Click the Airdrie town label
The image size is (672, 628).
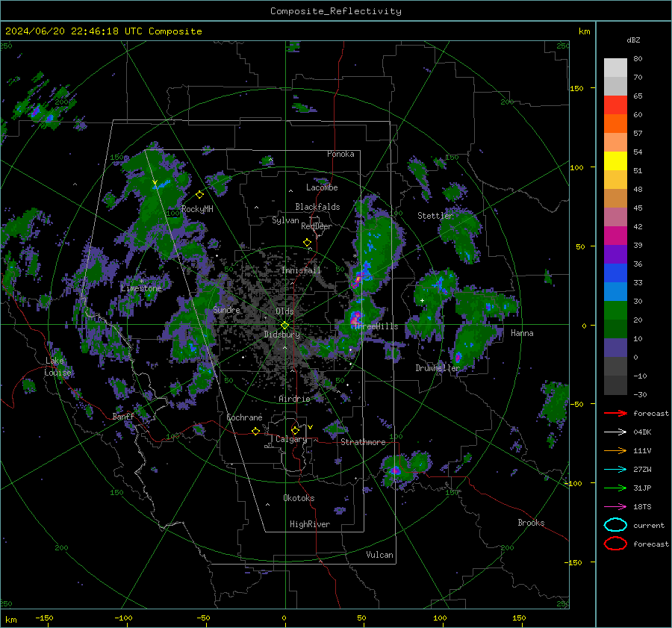point(294,399)
